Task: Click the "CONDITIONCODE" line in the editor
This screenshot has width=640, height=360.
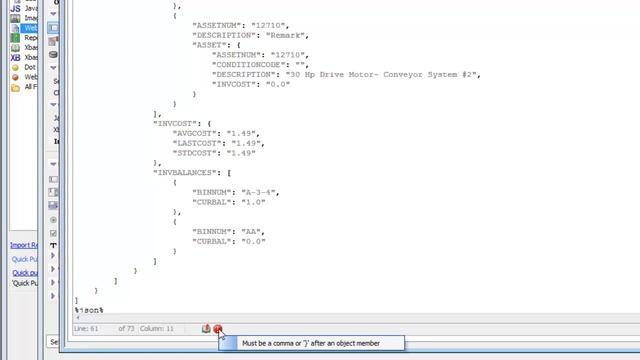Action: click(x=260, y=65)
